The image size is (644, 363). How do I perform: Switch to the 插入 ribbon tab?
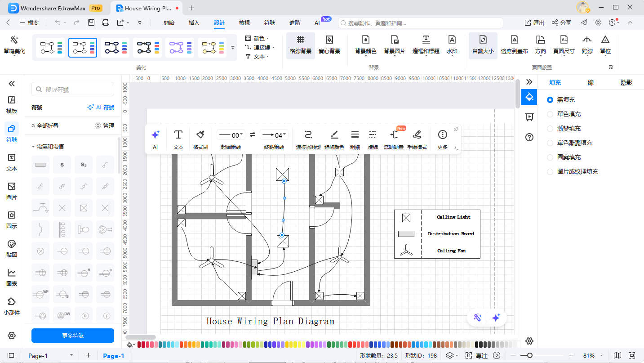pos(194,23)
